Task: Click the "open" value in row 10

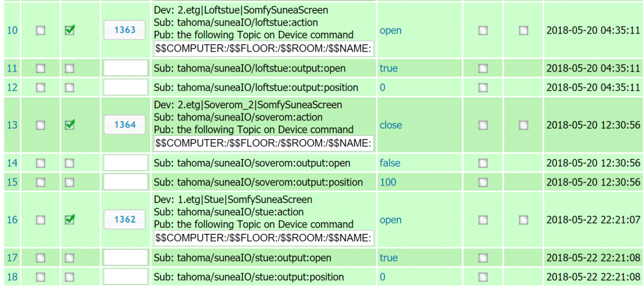Action: point(390,30)
